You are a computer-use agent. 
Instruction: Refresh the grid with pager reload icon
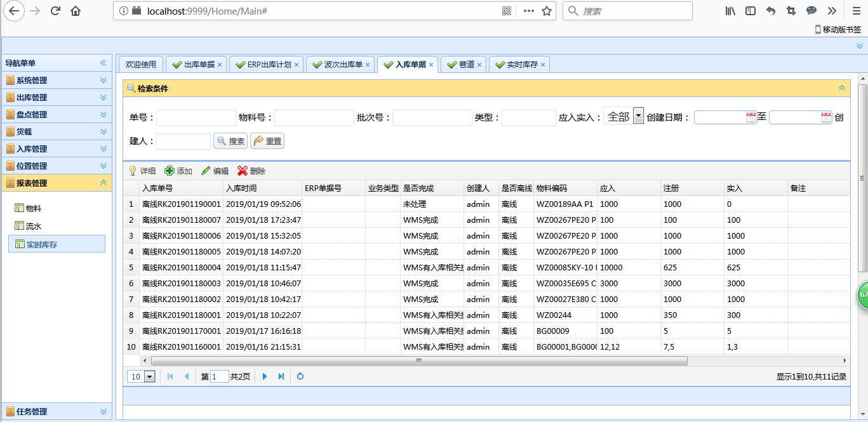pyautogui.click(x=300, y=376)
